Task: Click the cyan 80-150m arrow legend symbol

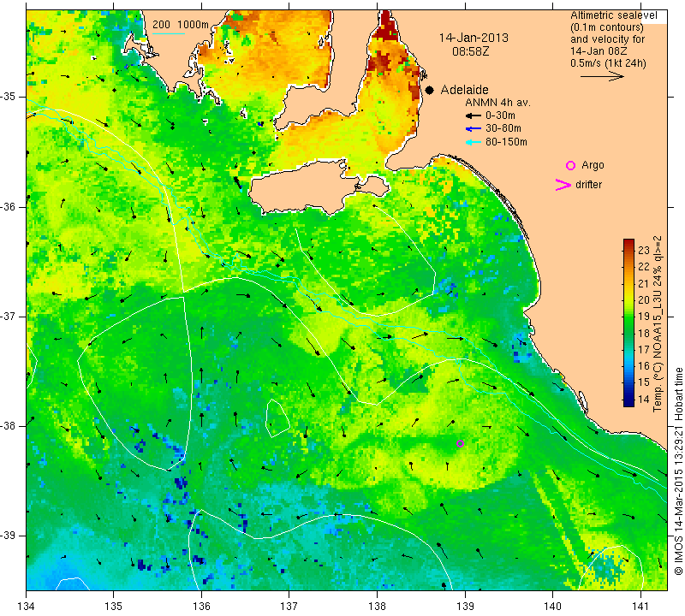Action: click(474, 142)
